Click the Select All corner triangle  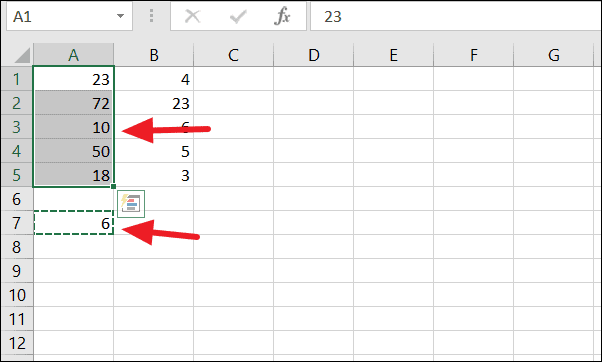(x=22, y=55)
